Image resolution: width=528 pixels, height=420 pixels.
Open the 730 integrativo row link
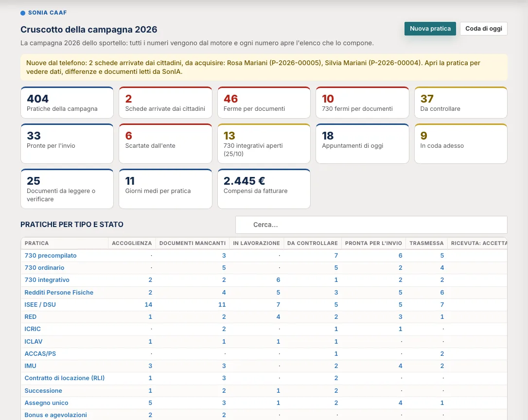(x=47, y=280)
